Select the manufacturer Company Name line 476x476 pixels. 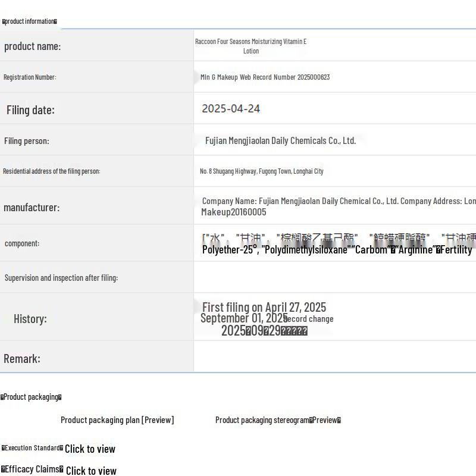coord(339,201)
